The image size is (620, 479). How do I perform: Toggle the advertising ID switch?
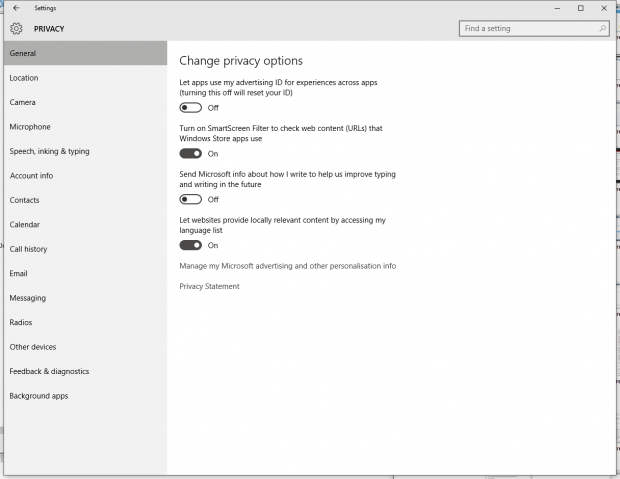pyautogui.click(x=191, y=108)
